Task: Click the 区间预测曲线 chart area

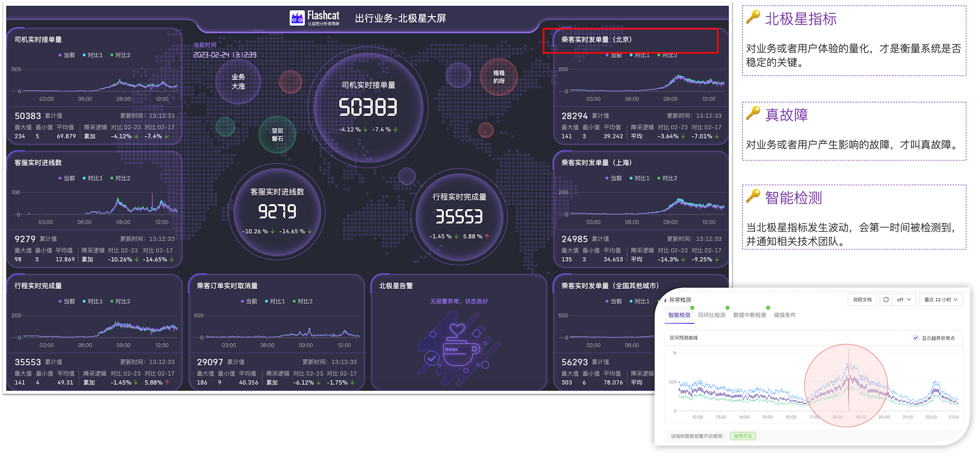Action: tap(815, 384)
